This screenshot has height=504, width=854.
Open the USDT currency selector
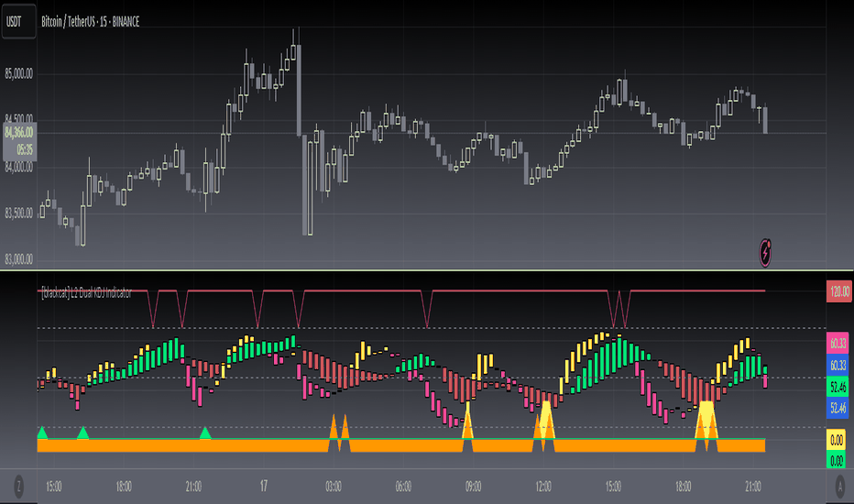click(18, 21)
